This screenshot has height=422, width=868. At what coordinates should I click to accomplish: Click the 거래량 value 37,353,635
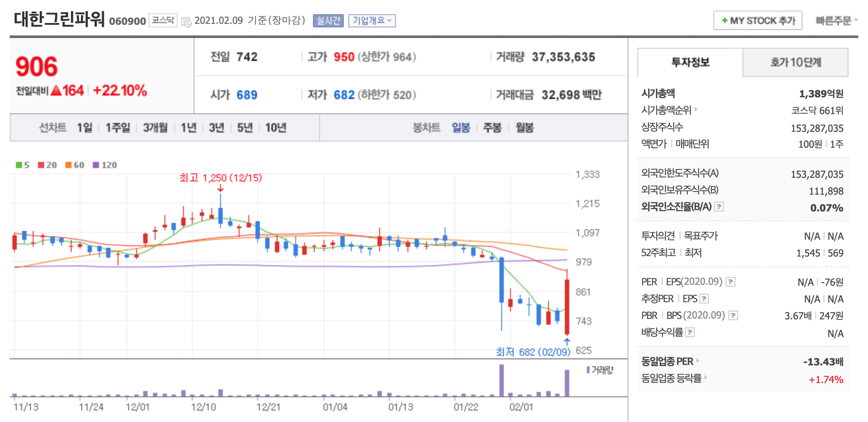click(563, 57)
